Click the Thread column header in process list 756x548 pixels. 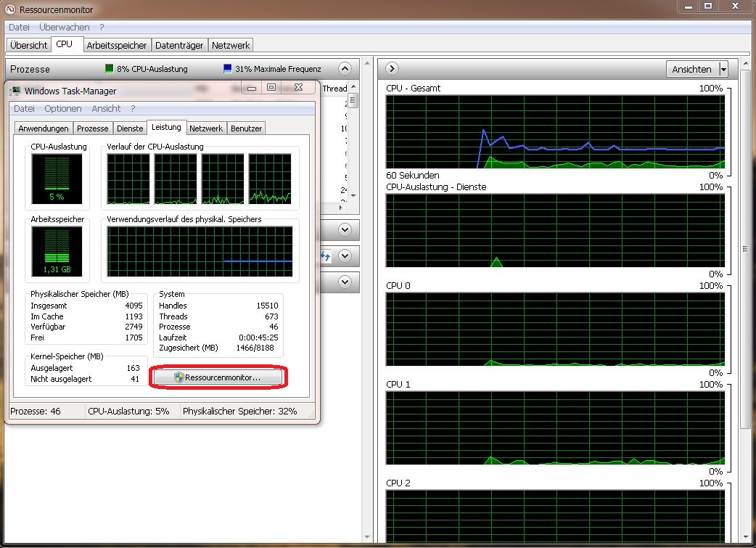click(334, 89)
